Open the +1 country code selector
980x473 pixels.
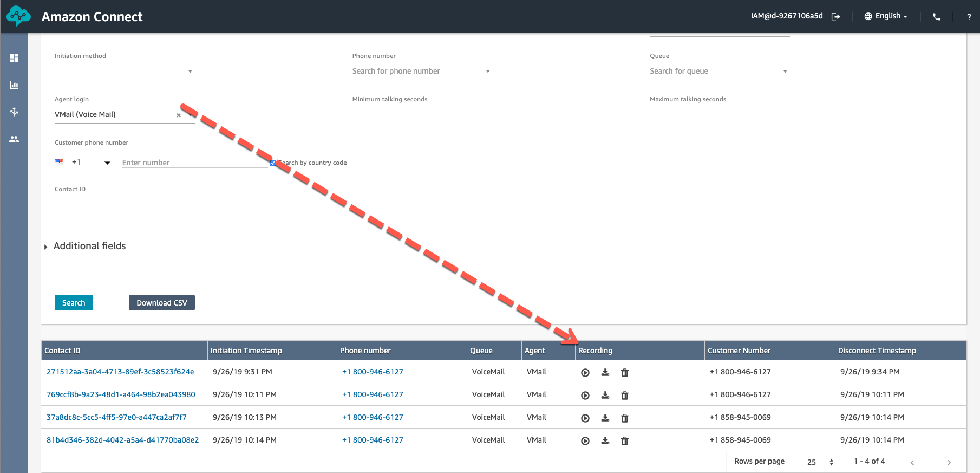coord(83,163)
